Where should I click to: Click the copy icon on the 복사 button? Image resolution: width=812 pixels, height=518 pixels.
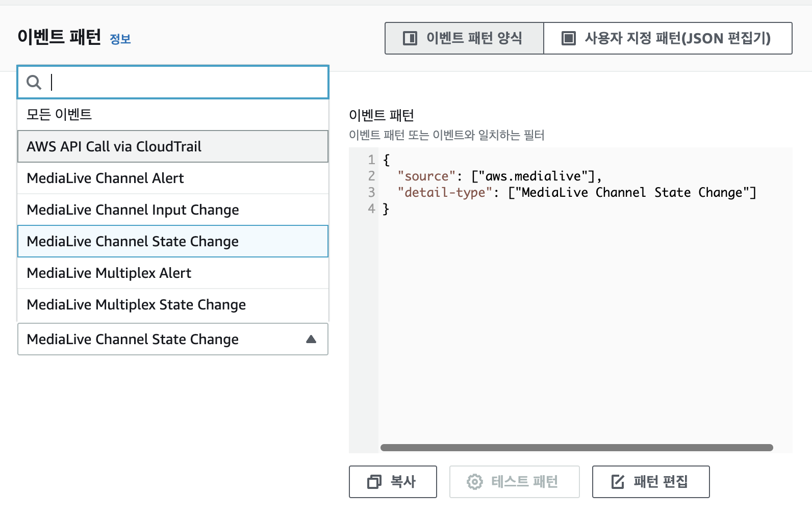(374, 482)
